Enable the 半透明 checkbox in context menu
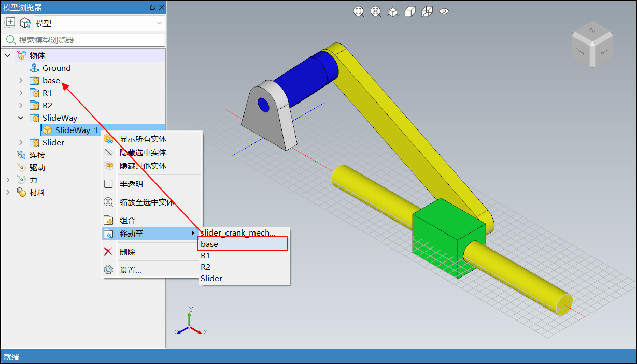Viewport: 637px width, 364px height. tap(108, 184)
